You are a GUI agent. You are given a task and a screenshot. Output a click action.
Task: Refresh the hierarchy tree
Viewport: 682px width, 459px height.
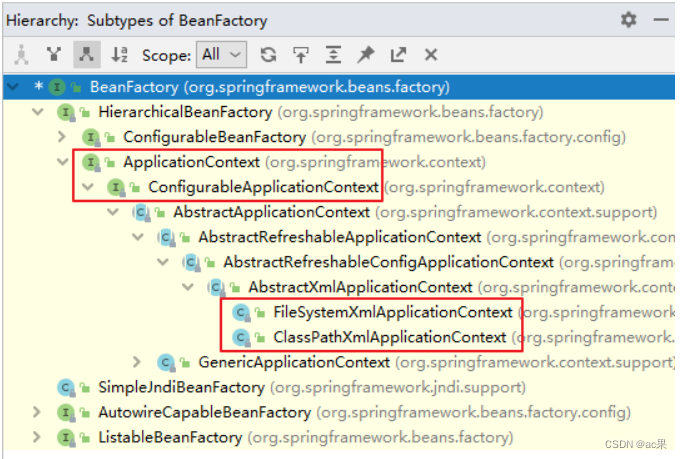(268, 55)
